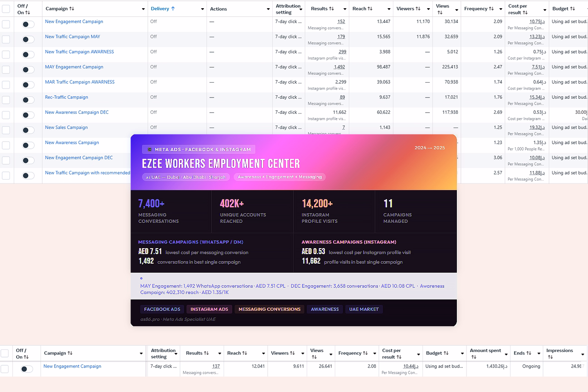Open Actions column dropdown arrow

[x=267, y=9]
